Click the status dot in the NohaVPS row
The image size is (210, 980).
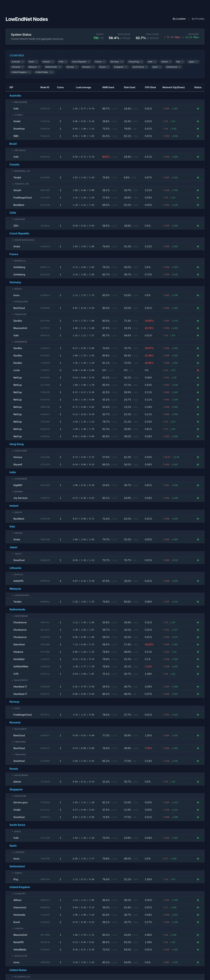coord(198,942)
